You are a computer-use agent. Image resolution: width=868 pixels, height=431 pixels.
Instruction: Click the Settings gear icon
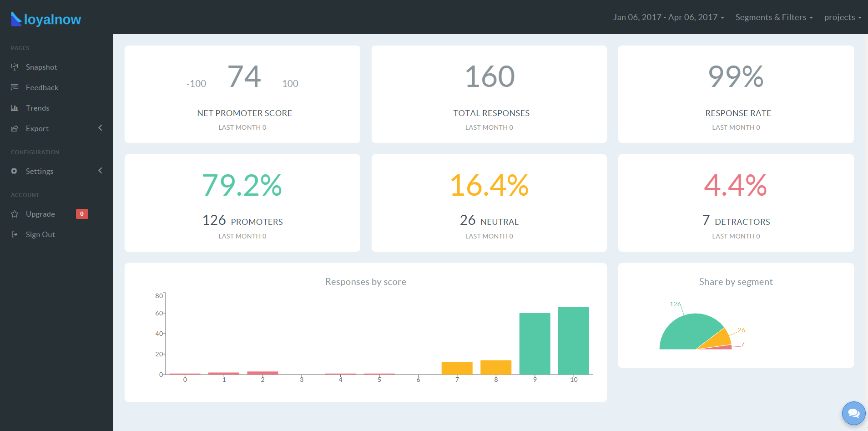(x=15, y=171)
